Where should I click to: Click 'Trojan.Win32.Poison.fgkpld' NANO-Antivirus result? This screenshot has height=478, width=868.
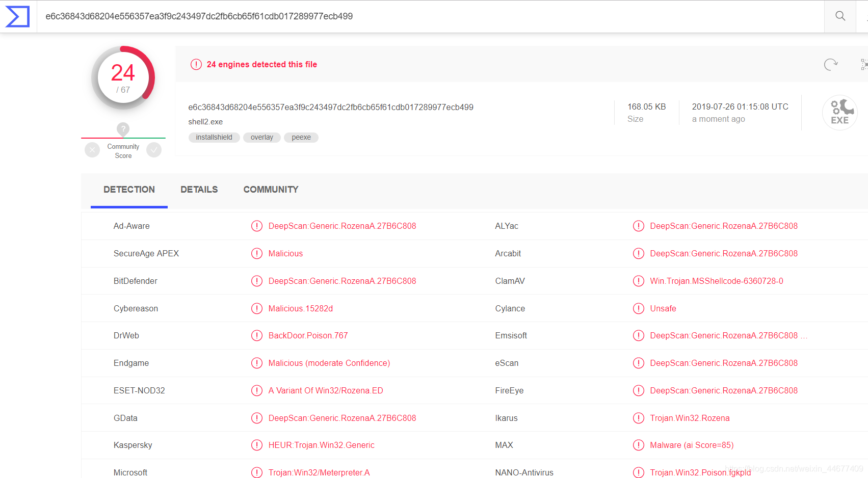point(700,472)
